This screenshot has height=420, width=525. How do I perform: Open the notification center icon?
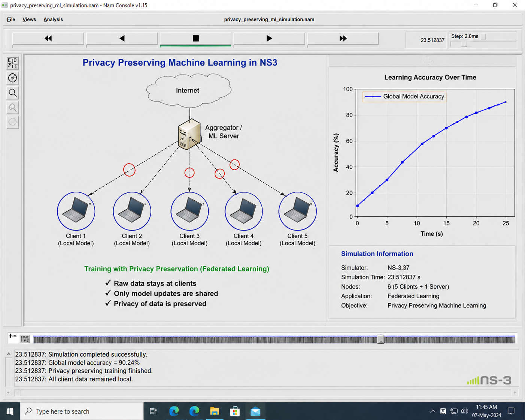point(511,411)
